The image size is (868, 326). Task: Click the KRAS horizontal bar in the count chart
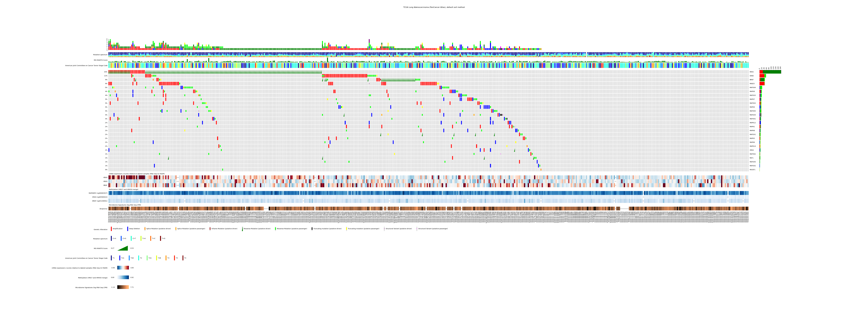click(x=770, y=72)
